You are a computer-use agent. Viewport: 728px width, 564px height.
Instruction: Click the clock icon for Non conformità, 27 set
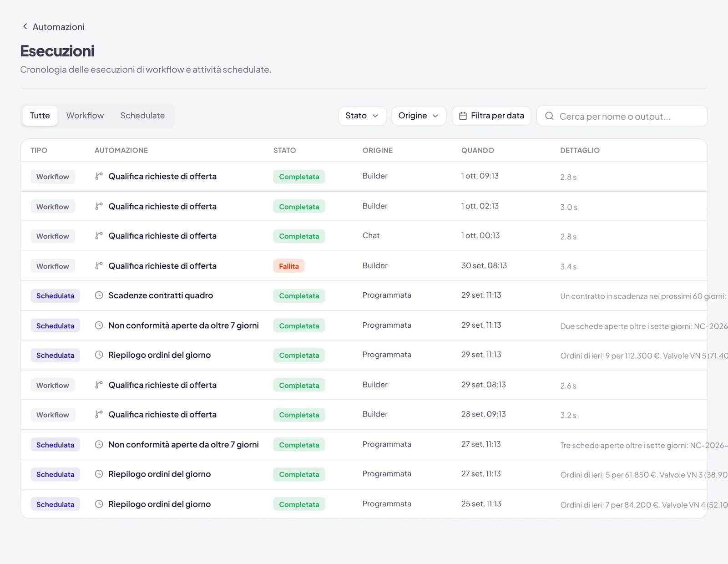99,445
